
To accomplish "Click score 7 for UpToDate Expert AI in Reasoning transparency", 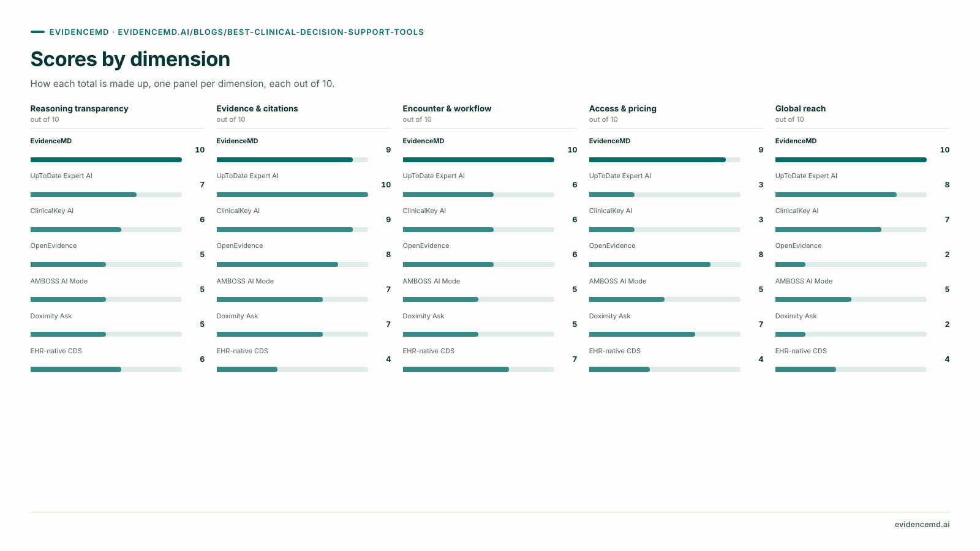I will (x=202, y=184).
